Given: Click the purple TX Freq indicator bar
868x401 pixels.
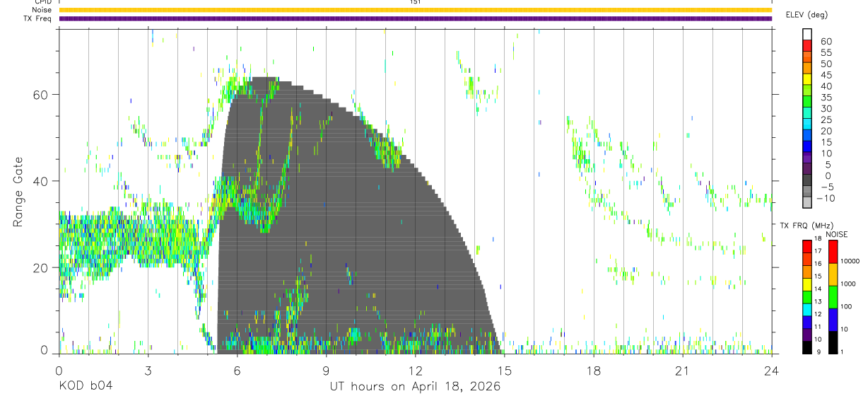Looking at the screenshot, I should pyautogui.click(x=415, y=18).
